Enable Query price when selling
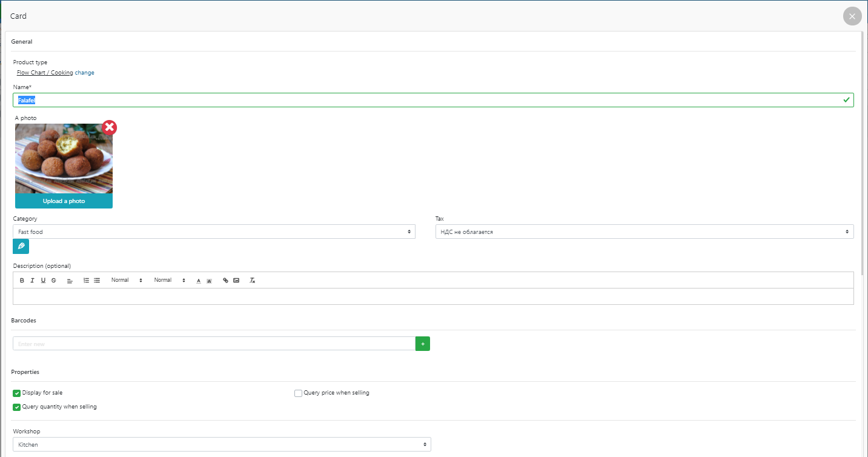 298,393
